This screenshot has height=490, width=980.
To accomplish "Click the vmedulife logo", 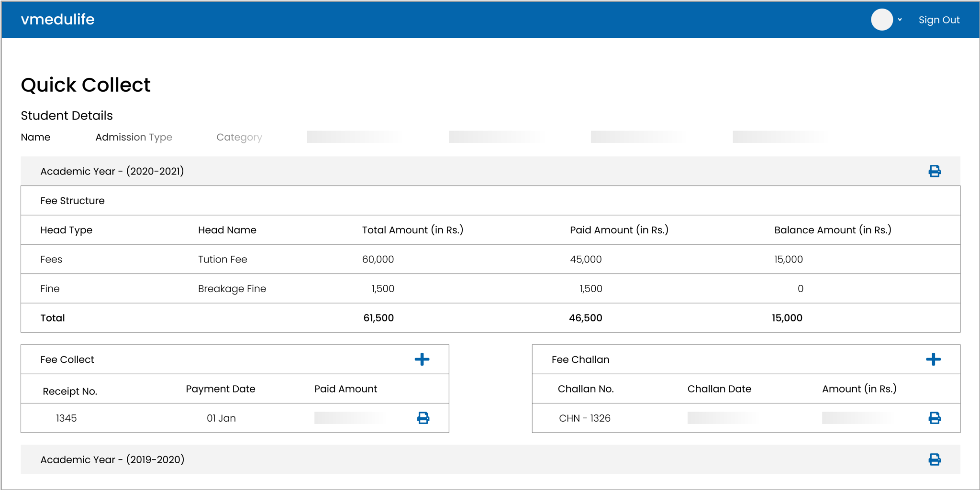I will tap(57, 20).
